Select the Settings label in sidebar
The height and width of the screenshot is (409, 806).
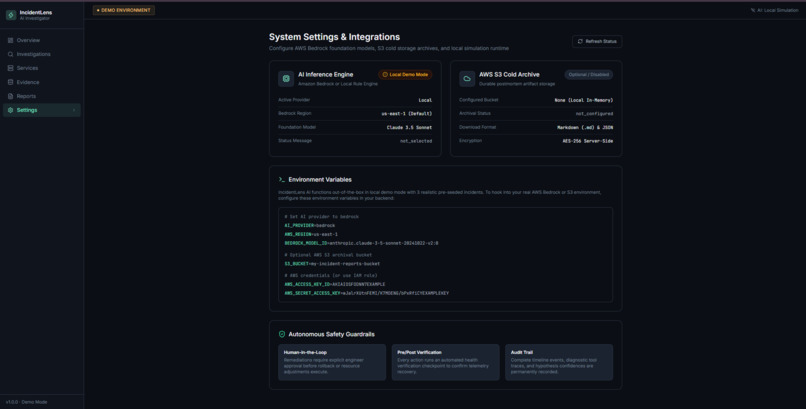point(27,110)
